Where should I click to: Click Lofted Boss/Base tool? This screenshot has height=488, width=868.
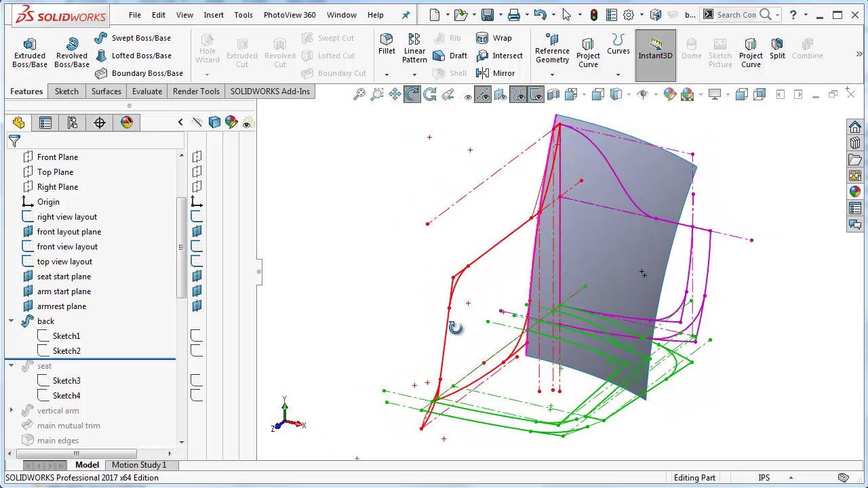(x=133, y=56)
